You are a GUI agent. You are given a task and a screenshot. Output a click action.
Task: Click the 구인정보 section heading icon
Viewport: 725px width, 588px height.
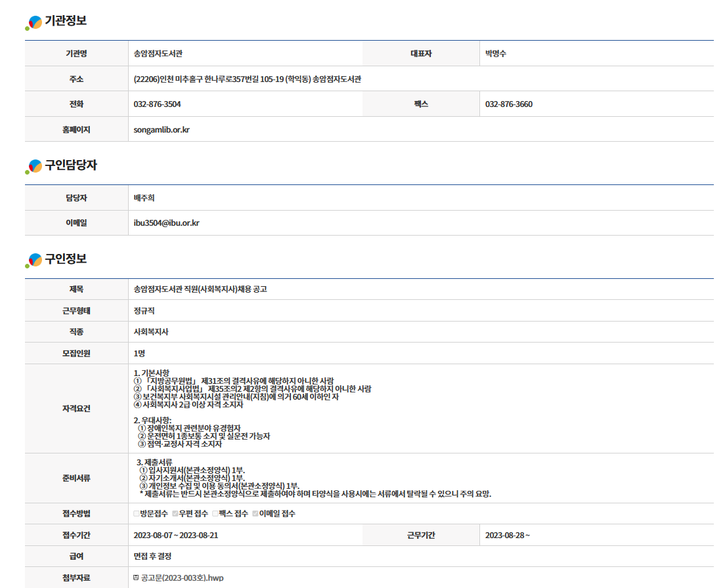[33, 261]
